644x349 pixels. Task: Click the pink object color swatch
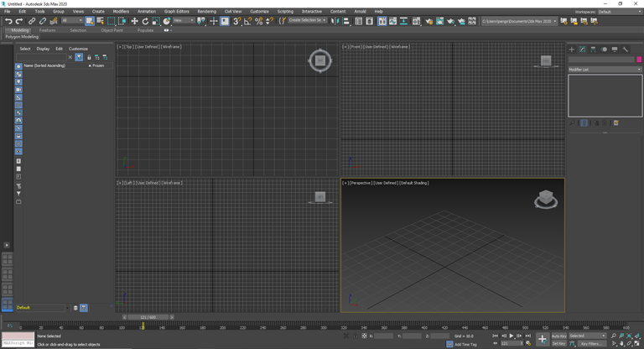coord(639,60)
